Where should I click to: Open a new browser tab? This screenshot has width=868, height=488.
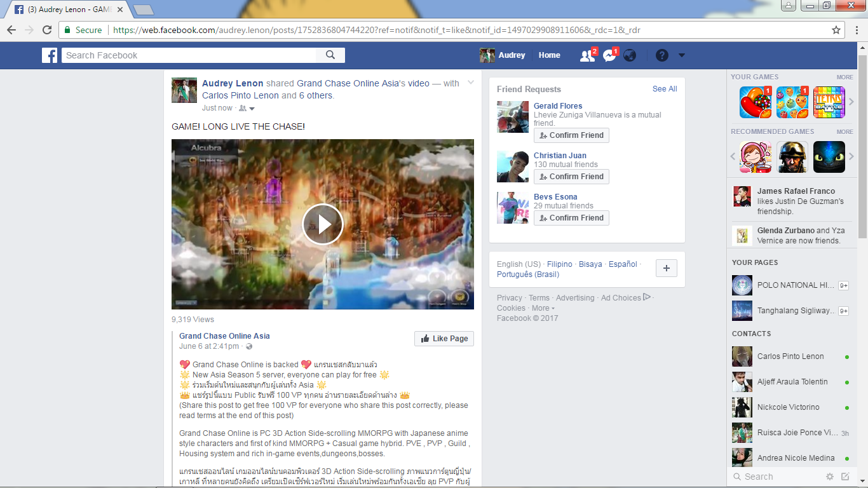tap(144, 10)
